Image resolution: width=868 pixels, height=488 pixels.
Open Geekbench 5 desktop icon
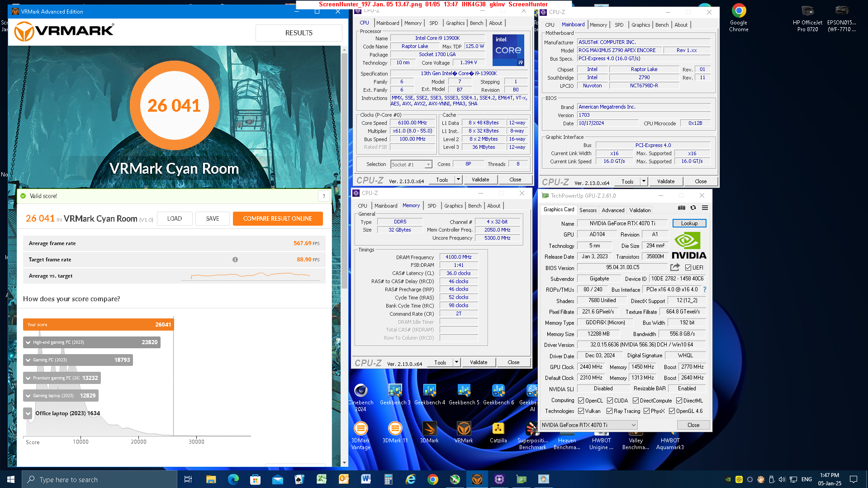click(464, 394)
